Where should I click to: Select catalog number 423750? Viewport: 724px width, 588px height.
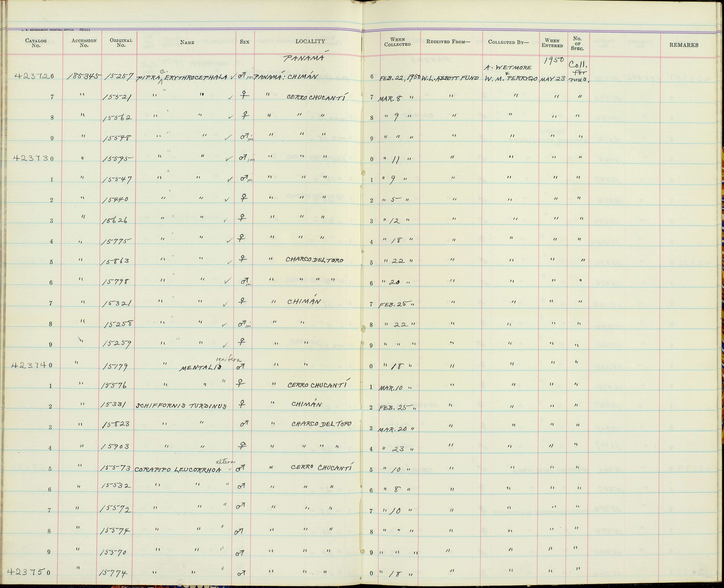tap(29, 572)
